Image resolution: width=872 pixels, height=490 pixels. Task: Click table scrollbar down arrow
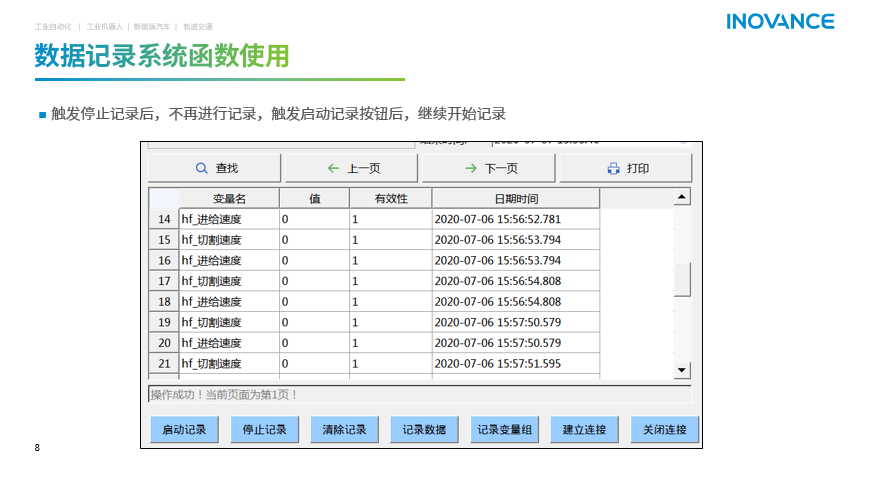[682, 370]
